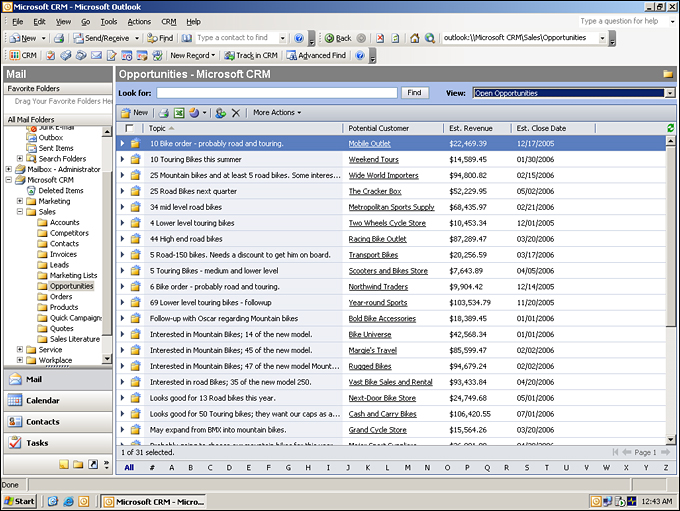
Task: Expand the More Actions dropdown
Action: coord(276,113)
